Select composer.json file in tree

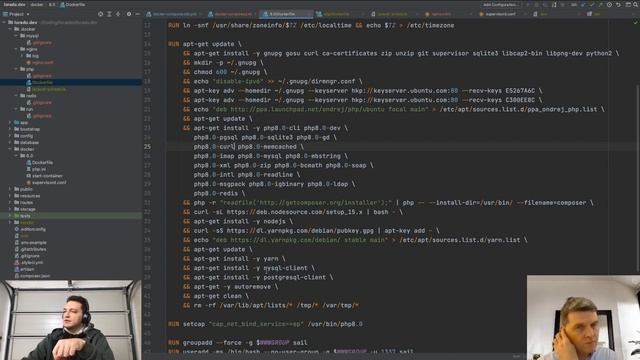[x=32, y=276]
